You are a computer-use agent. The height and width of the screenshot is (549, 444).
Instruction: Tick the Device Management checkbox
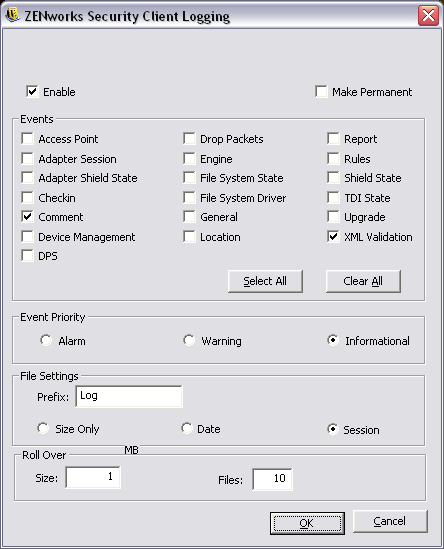tap(27, 236)
